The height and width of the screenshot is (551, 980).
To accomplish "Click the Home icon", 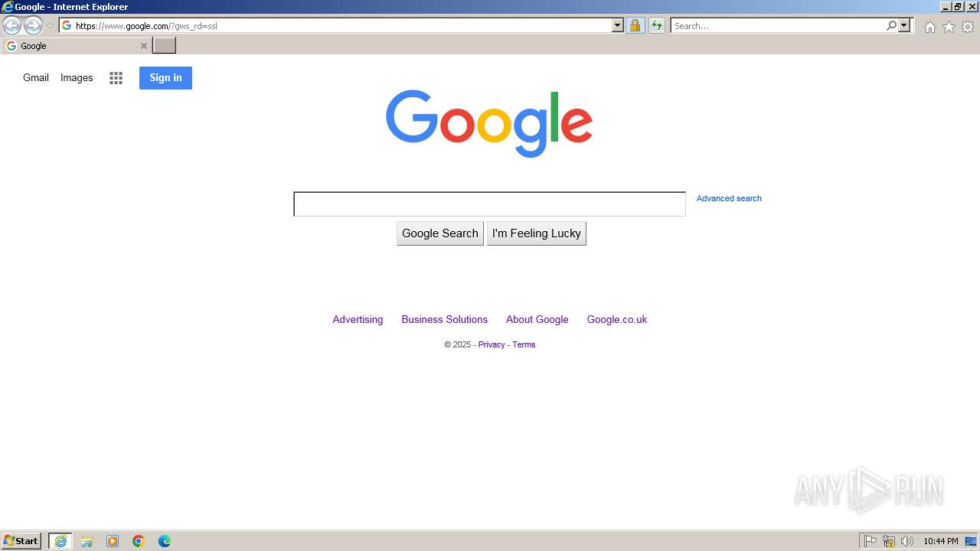I will pyautogui.click(x=929, y=27).
